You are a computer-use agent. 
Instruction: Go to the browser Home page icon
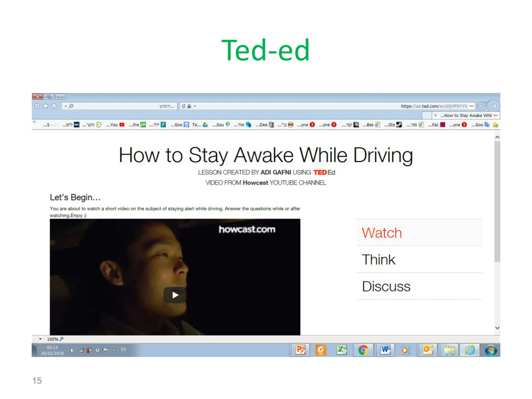pos(54,106)
